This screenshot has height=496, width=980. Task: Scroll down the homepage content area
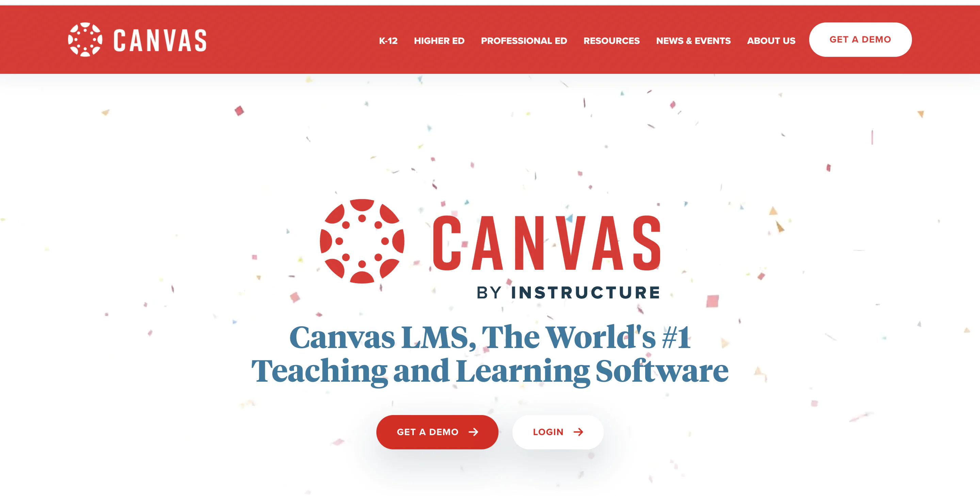(490, 285)
